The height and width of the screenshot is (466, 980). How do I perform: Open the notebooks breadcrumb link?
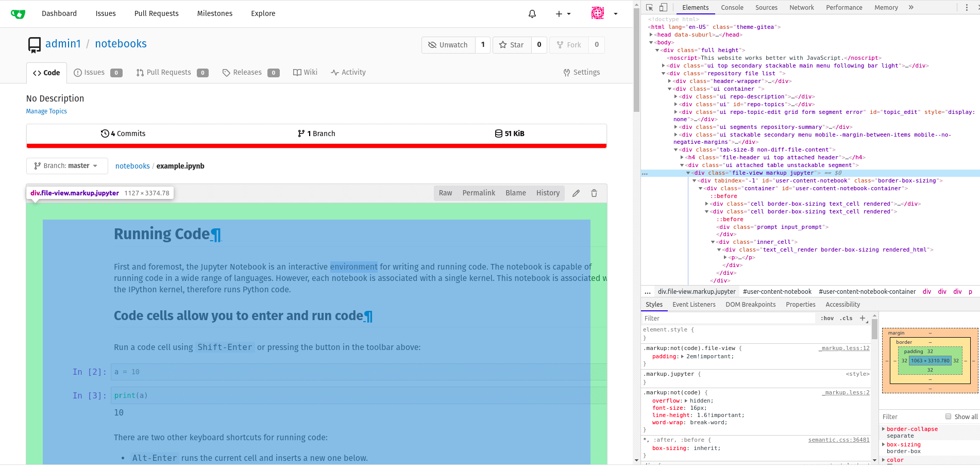132,166
